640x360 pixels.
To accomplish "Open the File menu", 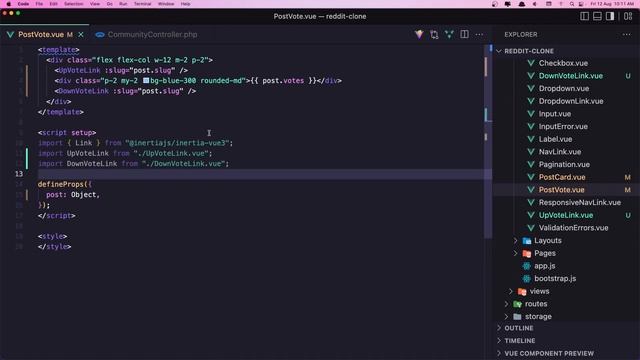I will 39,4.
